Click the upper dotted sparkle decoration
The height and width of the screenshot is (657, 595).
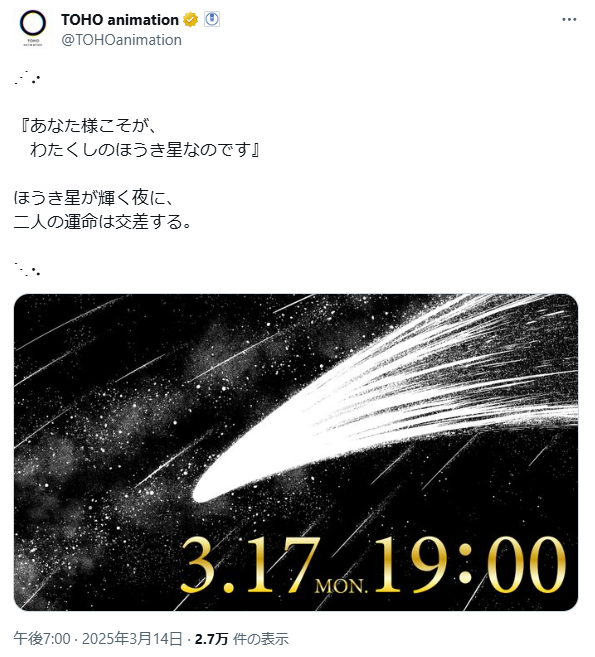(x=27, y=78)
